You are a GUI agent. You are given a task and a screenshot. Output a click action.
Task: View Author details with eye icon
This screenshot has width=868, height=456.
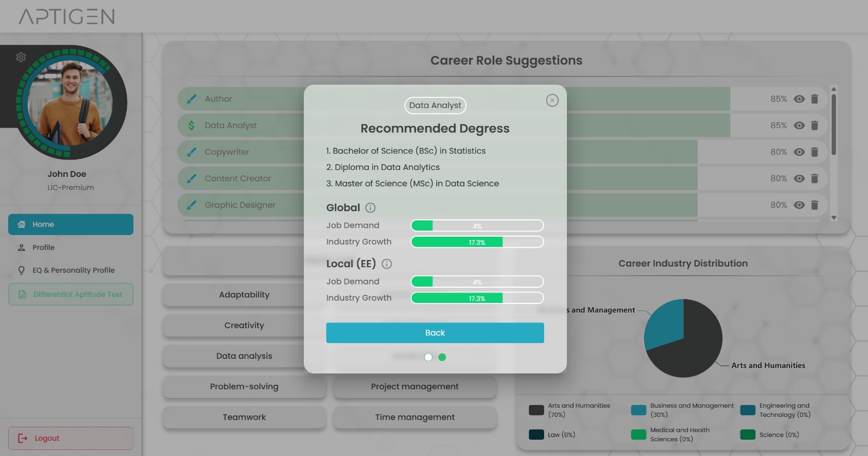click(x=799, y=99)
